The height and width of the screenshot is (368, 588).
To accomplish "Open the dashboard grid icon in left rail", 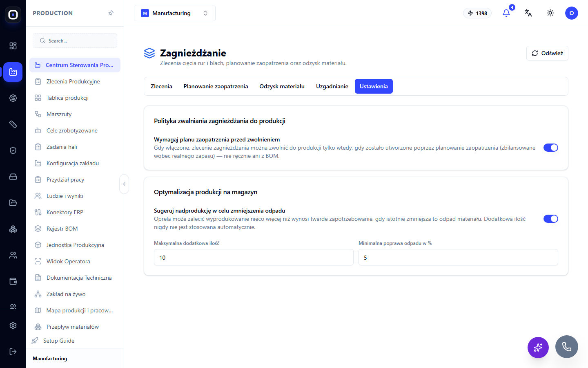I will click(x=13, y=46).
